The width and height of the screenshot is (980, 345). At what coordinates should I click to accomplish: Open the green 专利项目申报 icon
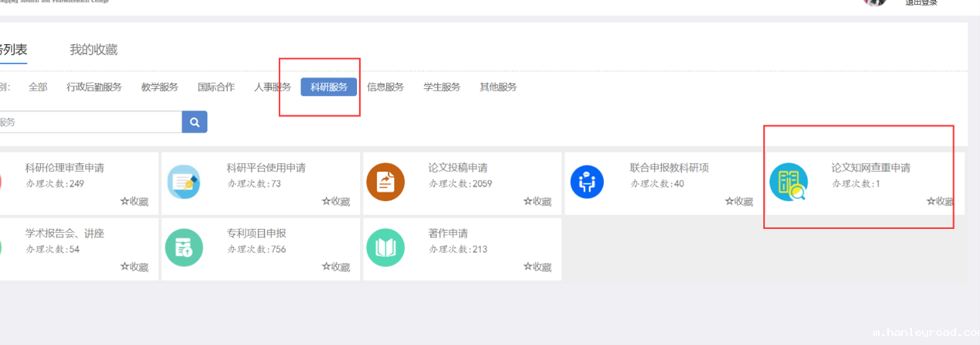click(x=184, y=249)
